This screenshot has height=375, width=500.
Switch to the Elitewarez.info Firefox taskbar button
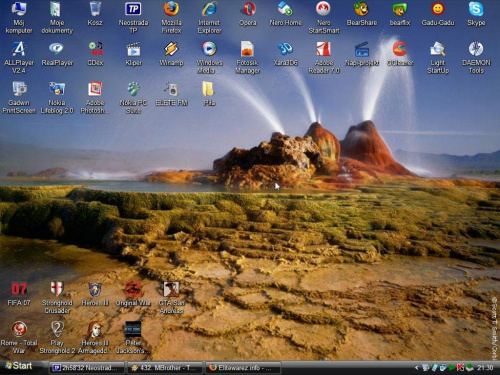coord(243,368)
